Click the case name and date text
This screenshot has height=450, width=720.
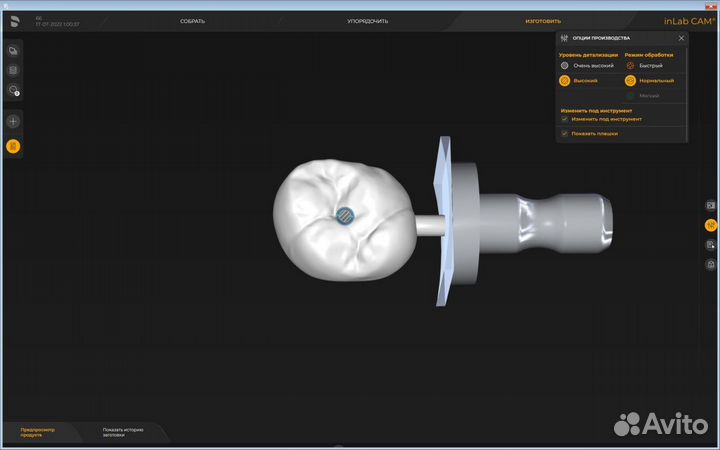[57, 21]
